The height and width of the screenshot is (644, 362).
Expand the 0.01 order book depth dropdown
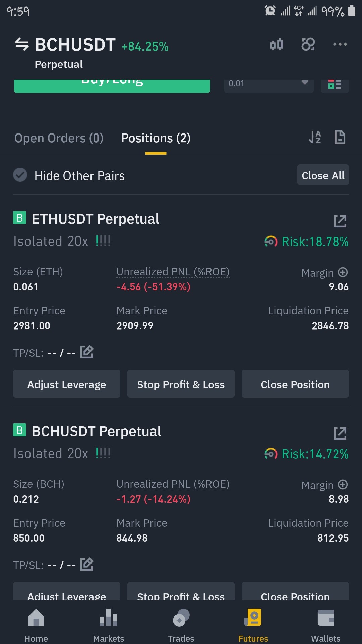coord(269,84)
